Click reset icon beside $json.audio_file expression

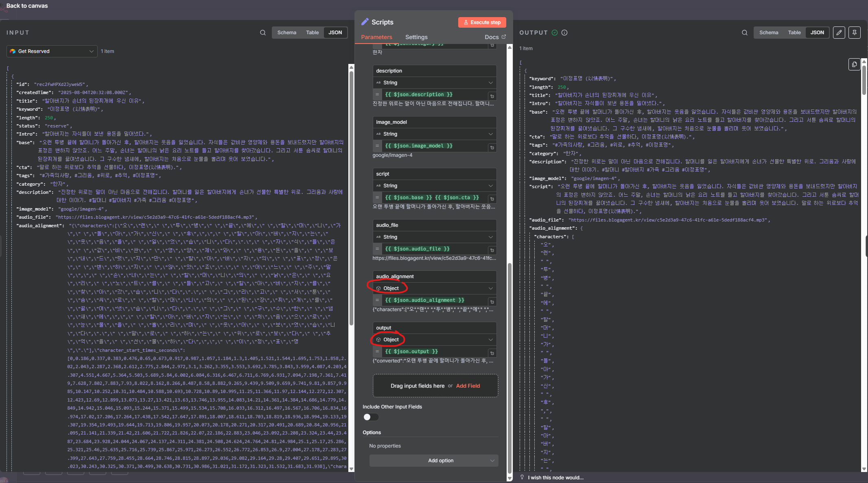coord(492,250)
